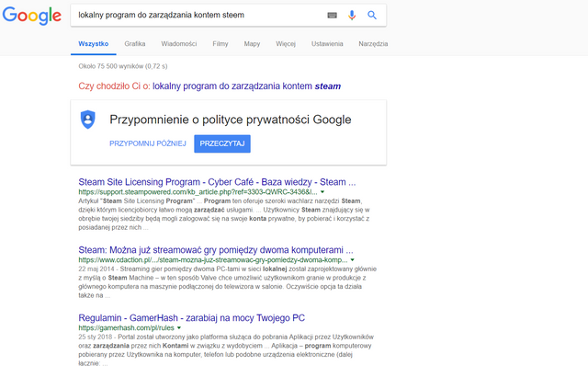Open the on-screen keyboard icon
Viewport: 588px width, 366px height.
332,15
